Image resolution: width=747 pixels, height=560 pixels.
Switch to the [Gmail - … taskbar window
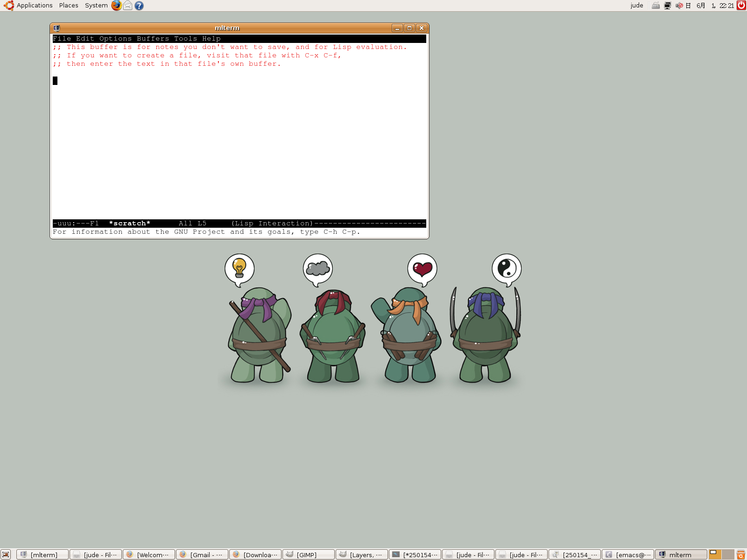click(x=203, y=554)
